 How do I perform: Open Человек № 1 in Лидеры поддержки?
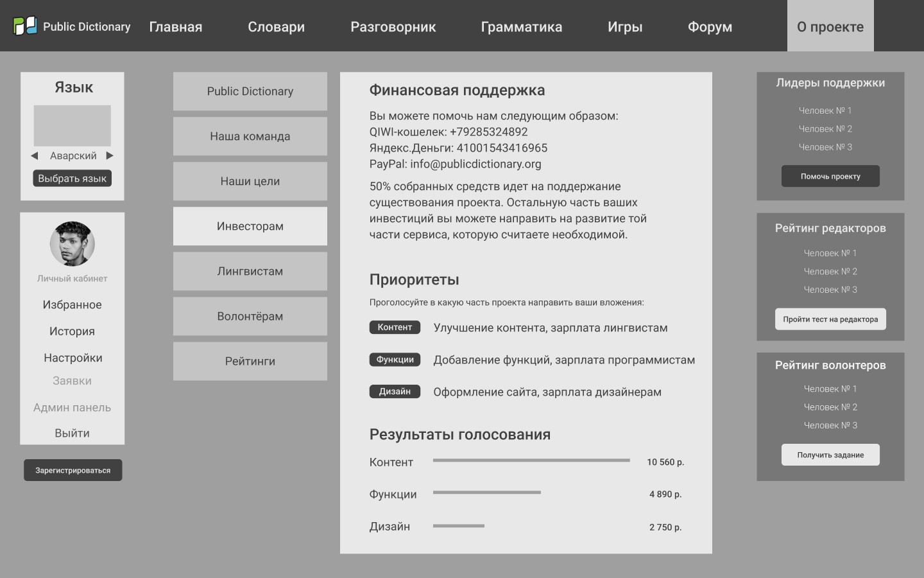[x=825, y=110]
